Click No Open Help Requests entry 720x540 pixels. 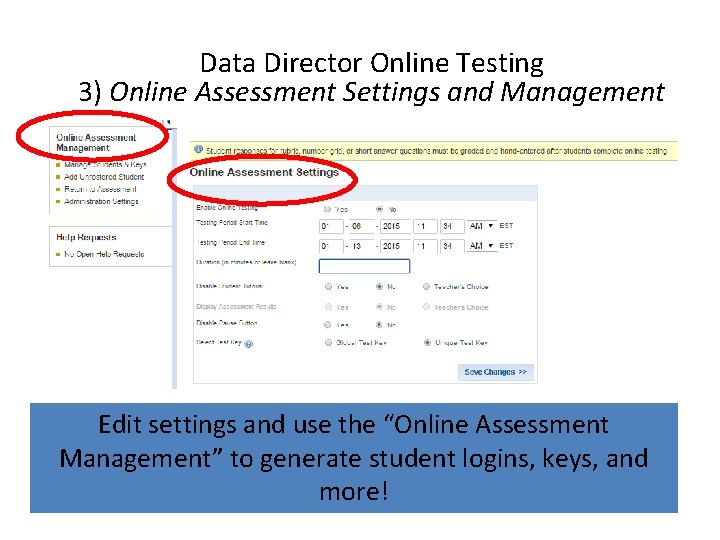point(104,254)
